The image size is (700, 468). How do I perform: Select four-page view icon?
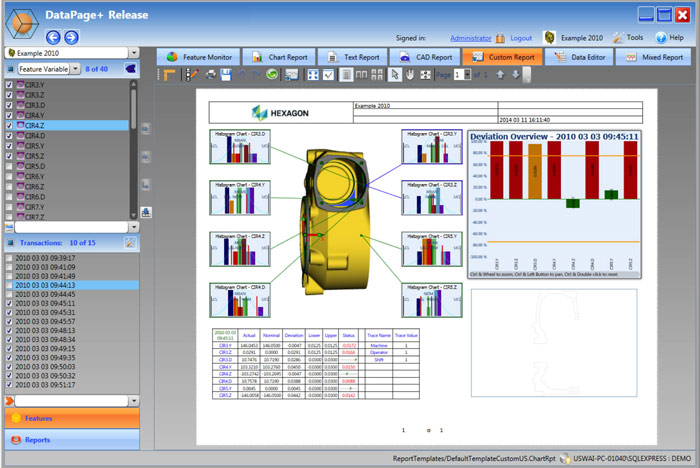(x=377, y=75)
